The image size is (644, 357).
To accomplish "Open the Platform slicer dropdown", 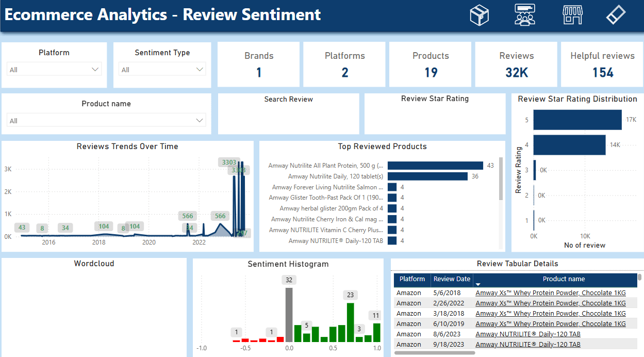I will tap(95, 69).
